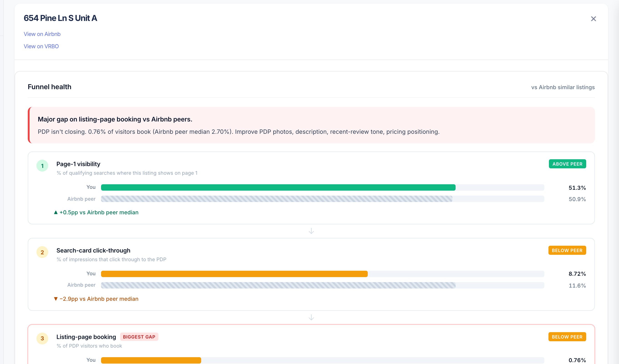The height and width of the screenshot is (364, 619).
Task: Click 'Major gap on listing-page booking' alert heading
Action: pyautogui.click(x=115, y=119)
